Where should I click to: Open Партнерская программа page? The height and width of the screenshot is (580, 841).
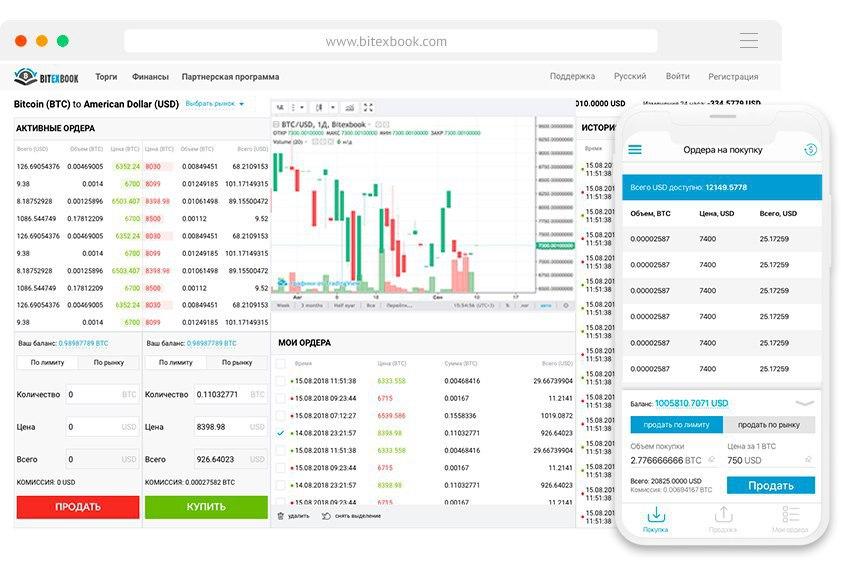[230, 77]
